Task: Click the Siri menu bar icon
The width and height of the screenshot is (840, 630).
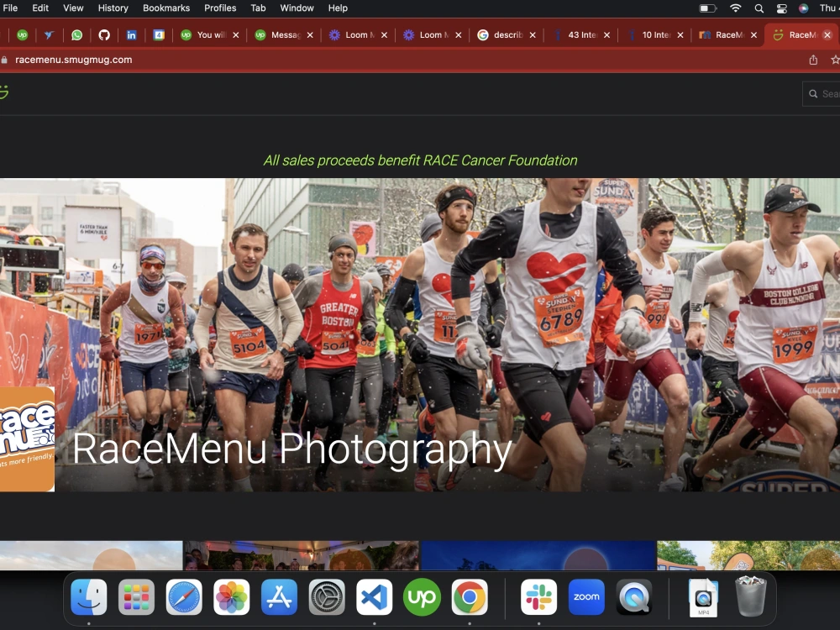Action: 804,8
